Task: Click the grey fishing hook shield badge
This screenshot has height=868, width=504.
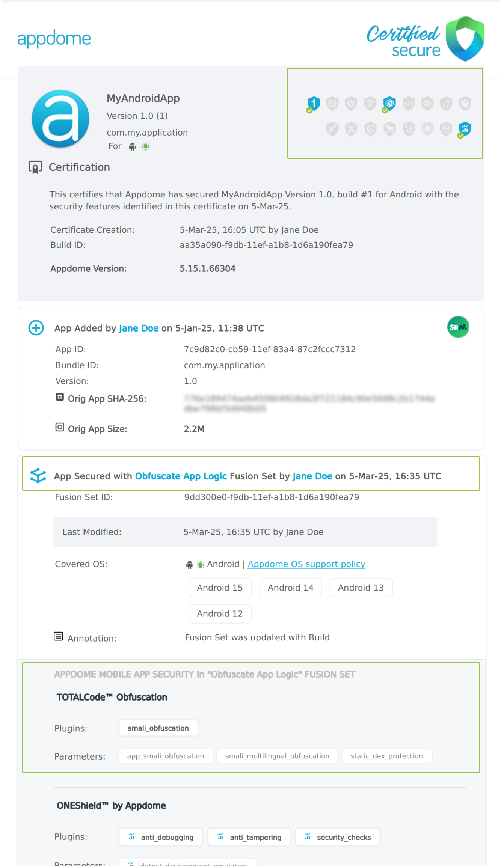Action: point(446,103)
